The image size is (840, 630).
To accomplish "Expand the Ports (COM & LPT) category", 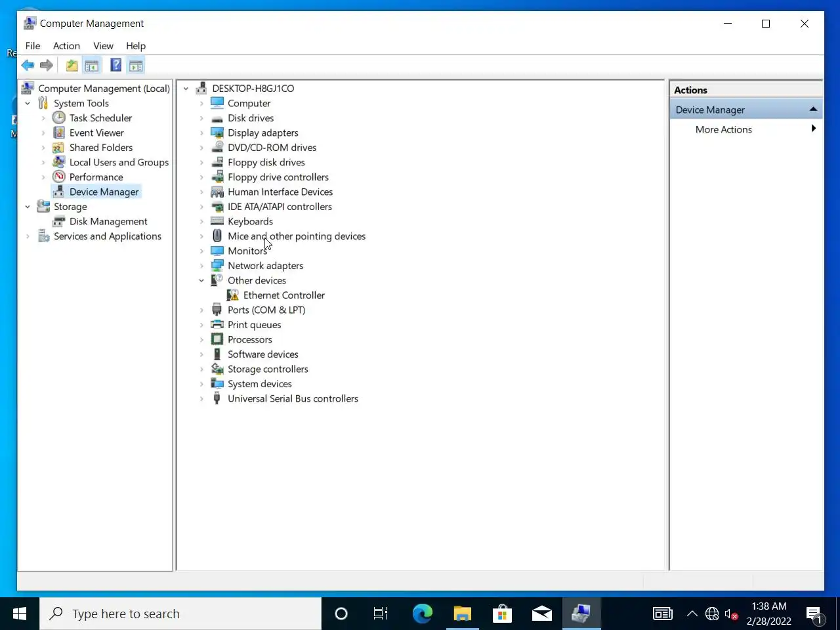I will 201,310.
